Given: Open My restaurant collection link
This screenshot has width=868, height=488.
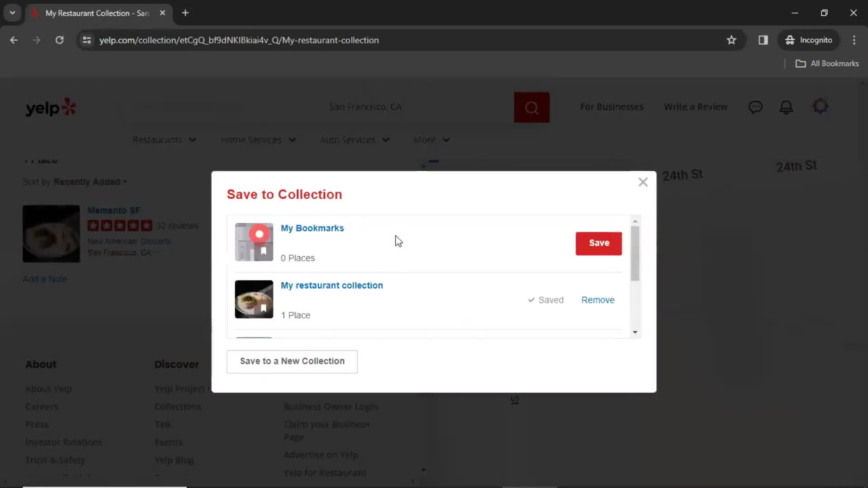Looking at the screenshot, I should coord(331,286).
